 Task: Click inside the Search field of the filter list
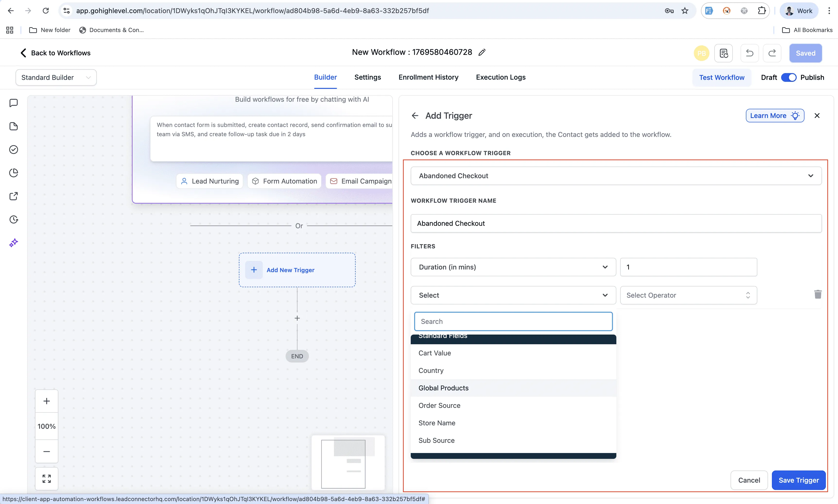pos(513,321)
